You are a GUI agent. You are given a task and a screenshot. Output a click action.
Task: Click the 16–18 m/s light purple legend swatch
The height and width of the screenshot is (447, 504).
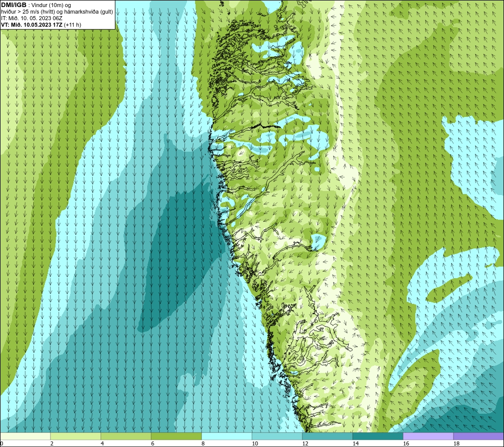click(x=428, y=436)
